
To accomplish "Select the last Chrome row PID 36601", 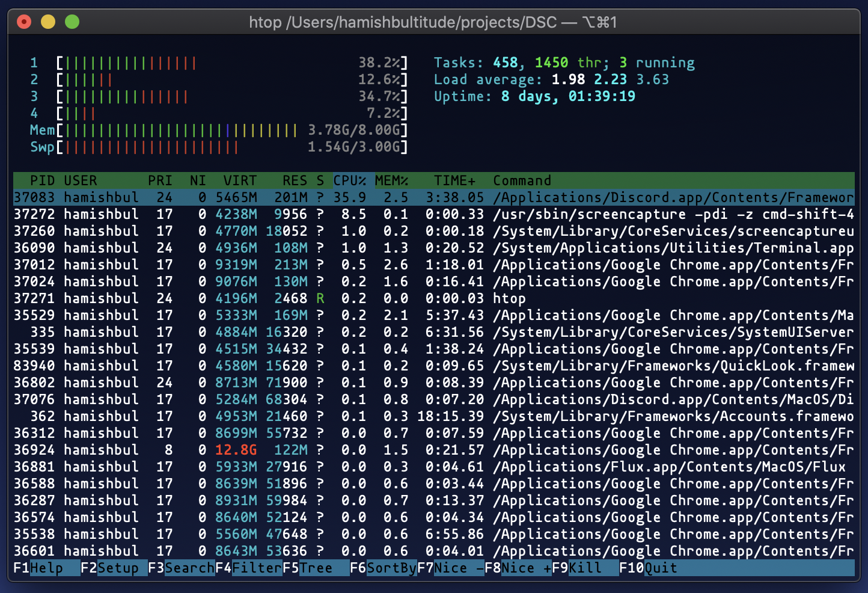I will coord(433,551).
